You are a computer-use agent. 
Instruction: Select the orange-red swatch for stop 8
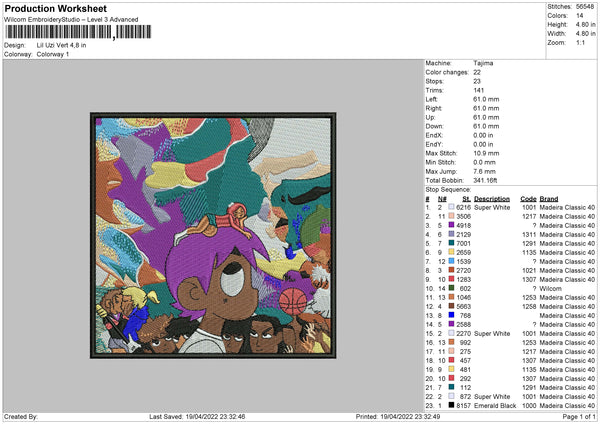[x=452, y=270]
